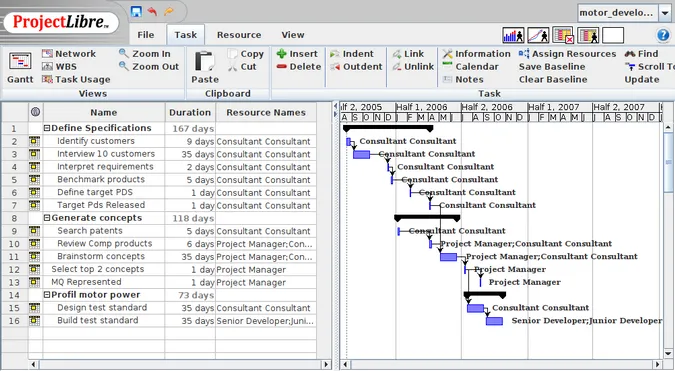675x371 pixels.
Task: Click the Gantt chart vertical scrollbar thumb
Action: [668, 162]
